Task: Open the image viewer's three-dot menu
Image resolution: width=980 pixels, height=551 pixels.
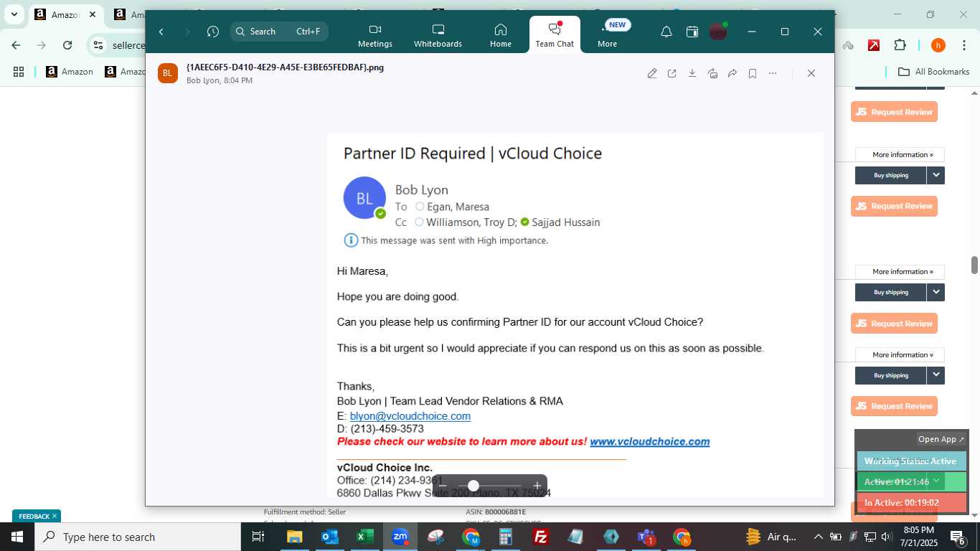Action: [773, 73]
